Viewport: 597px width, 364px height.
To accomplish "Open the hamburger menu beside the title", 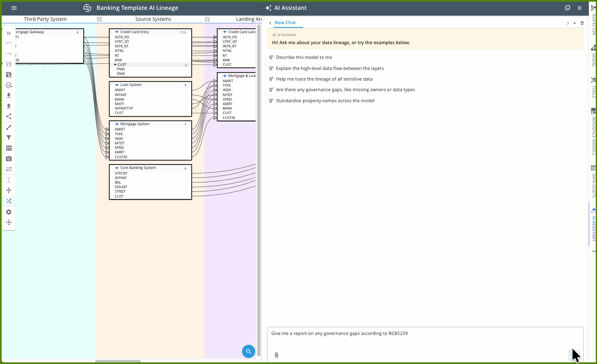I will coord(14,8).
